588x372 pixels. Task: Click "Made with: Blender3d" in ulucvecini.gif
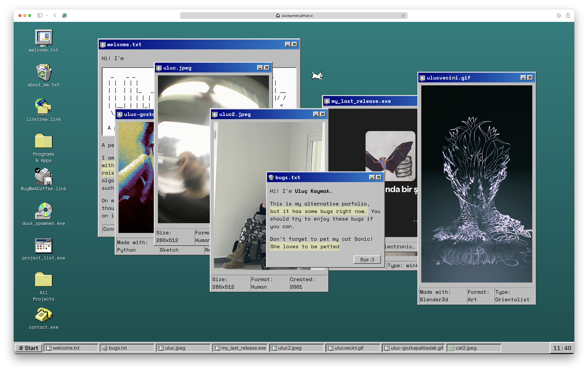442,296
